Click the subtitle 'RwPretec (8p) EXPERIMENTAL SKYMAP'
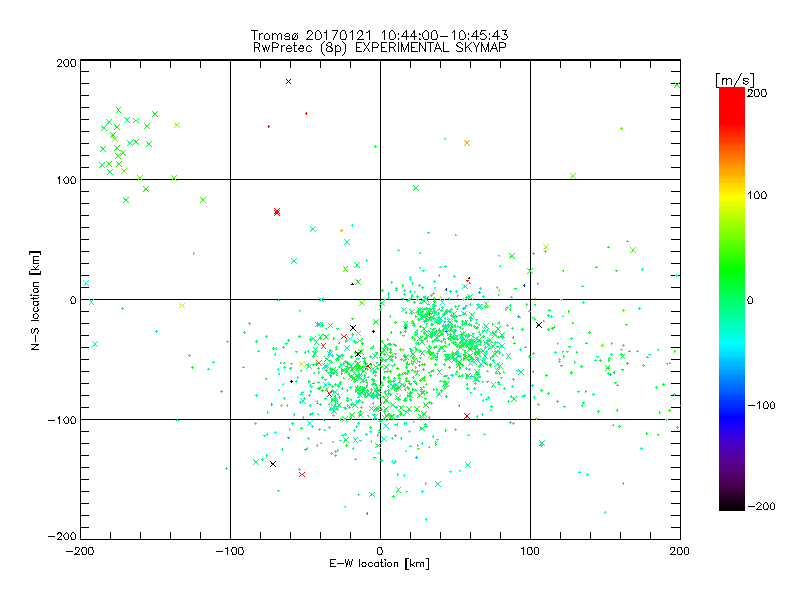The width and height of the screenshot is (800, 600). tap(379, 47)
